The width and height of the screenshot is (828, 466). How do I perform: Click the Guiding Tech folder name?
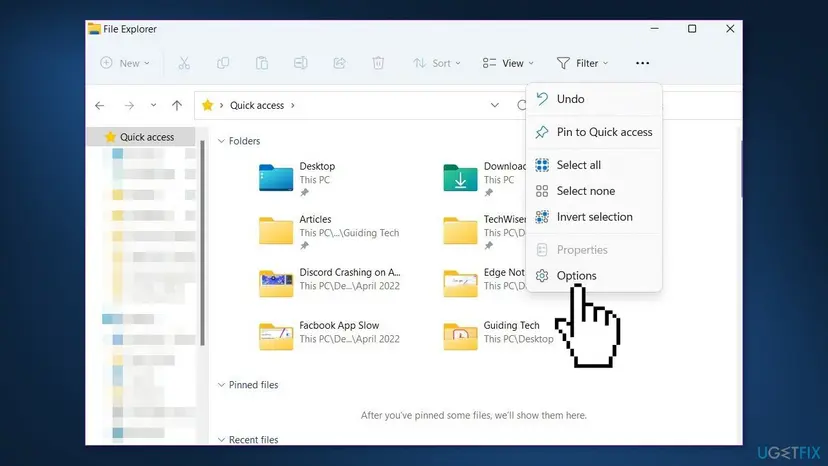[x=511, y=325]
